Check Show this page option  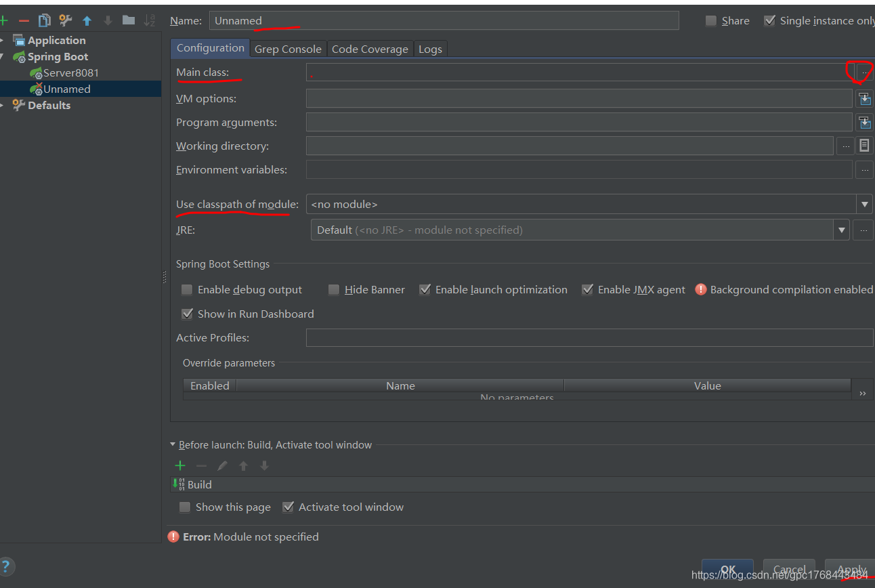tap(185, 507)
